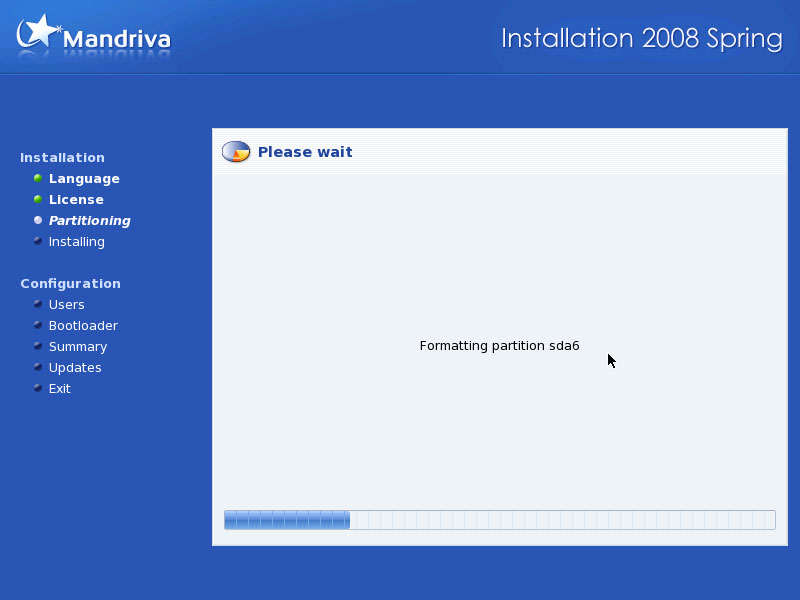
Task: Click the dark bullet beside Installing
Action: click(x=38, y=241)
